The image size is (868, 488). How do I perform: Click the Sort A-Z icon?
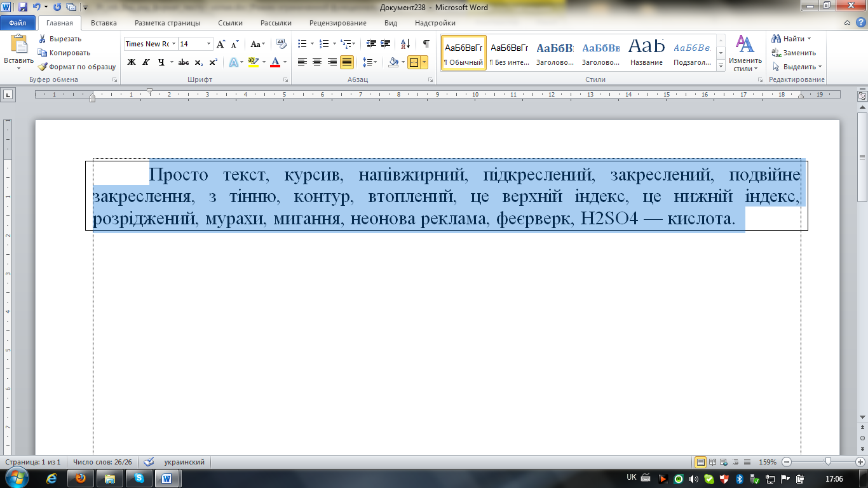405,44
